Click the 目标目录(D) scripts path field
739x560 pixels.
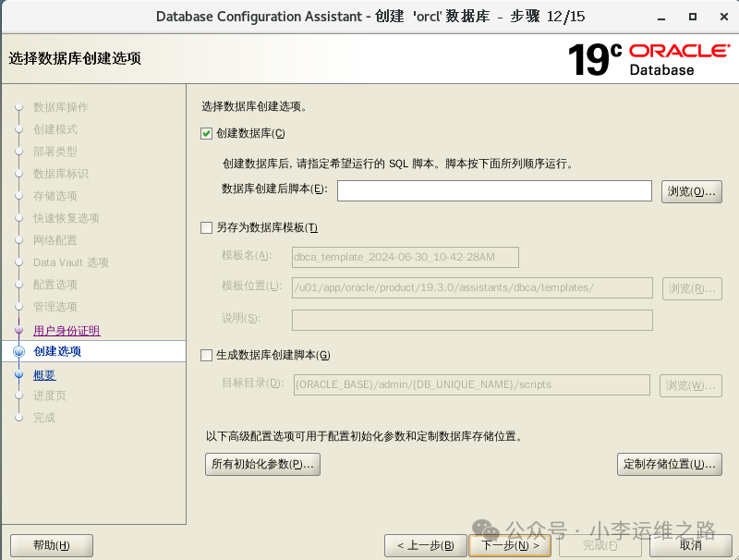point(472,384)
